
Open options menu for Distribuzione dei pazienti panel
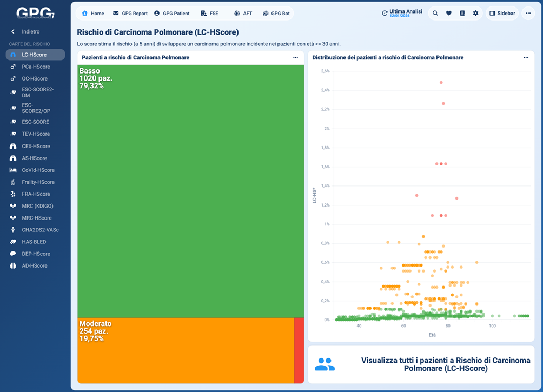click(526, 58)
